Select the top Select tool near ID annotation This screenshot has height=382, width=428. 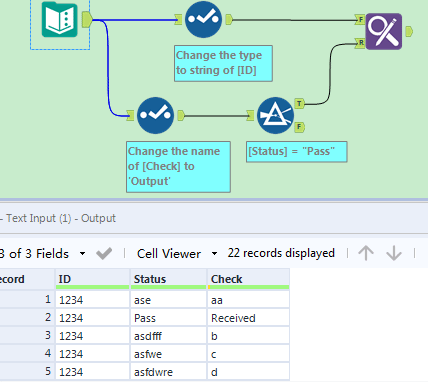[203, 19]
